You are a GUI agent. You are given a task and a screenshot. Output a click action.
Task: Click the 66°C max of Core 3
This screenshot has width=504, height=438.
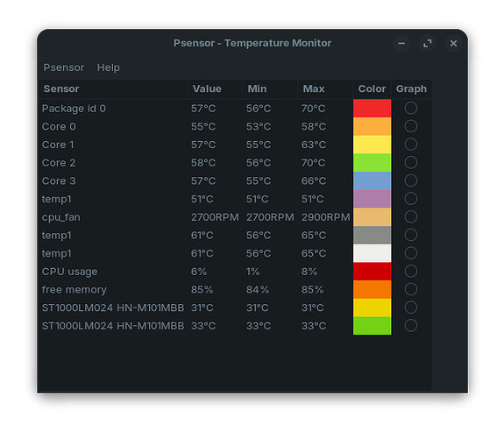pyautogui.click(x=314, y=181)
